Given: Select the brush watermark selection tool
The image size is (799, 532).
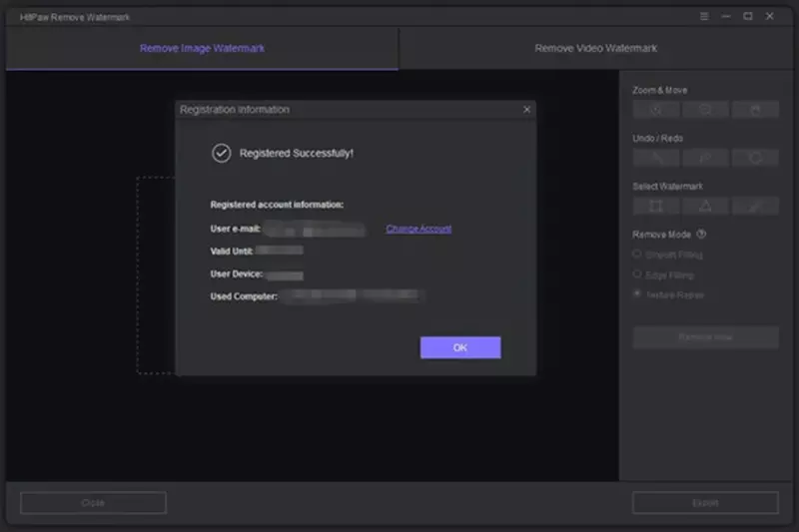Looking at the screenshot, I should (x=755, y=207).
